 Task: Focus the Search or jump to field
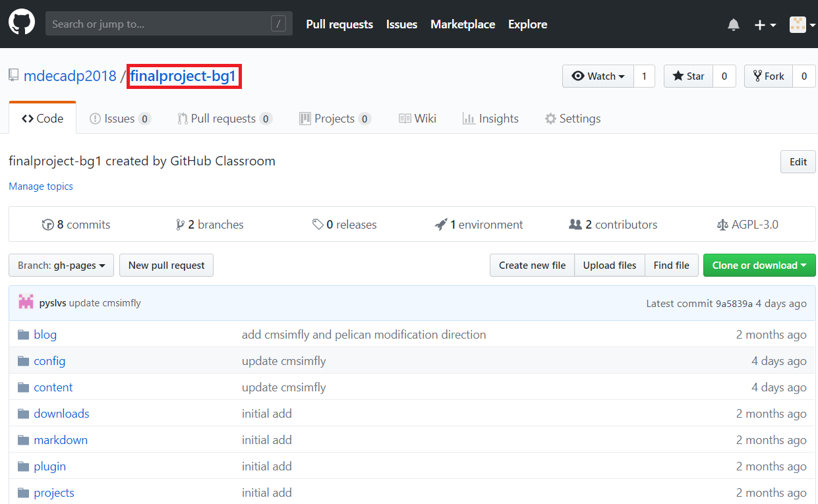(169, 24)
